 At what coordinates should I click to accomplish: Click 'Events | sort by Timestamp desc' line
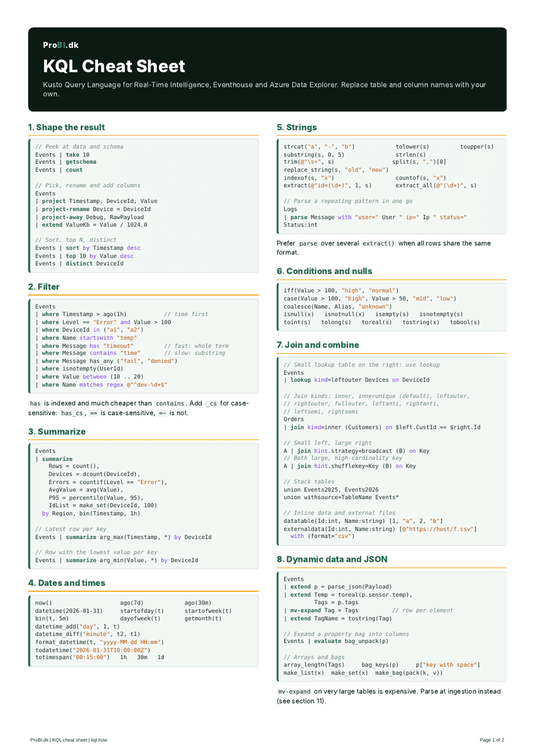coord(88,247)
